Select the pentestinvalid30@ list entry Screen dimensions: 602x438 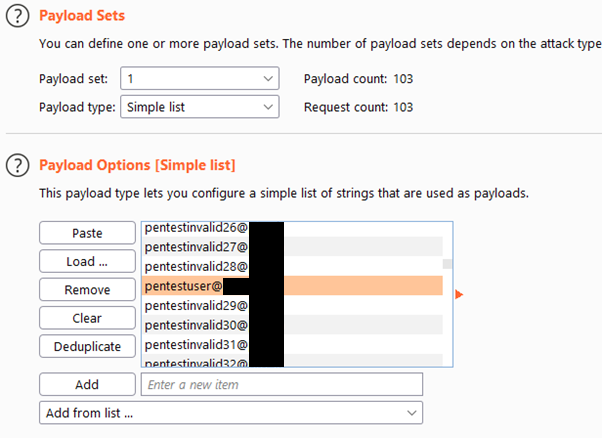click(x=292, y=325)
